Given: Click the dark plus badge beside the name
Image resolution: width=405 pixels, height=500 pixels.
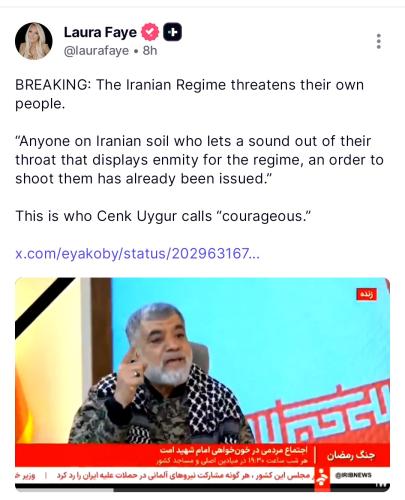Looking at the screenshot, I should coord(172,32).
